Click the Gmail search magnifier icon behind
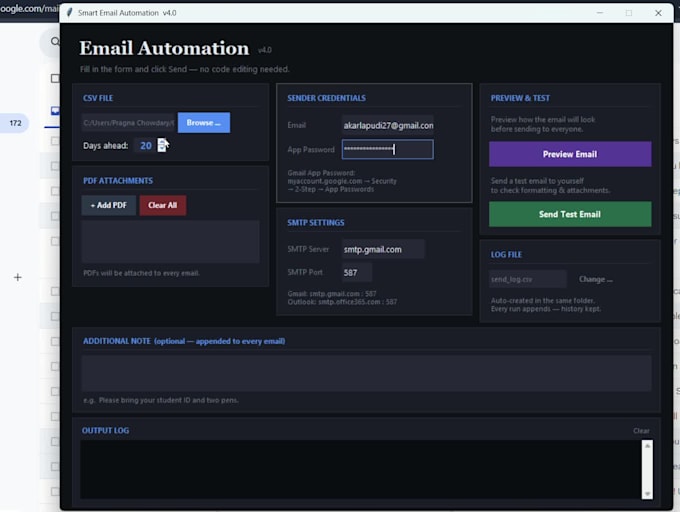The image size is (680, 512). coord(55,42)
